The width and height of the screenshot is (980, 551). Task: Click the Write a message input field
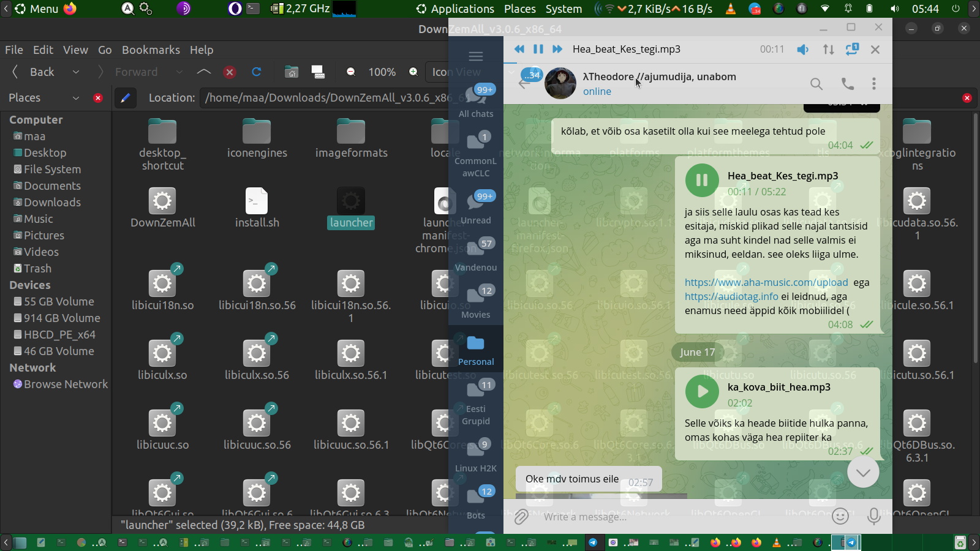pyautogui.click(x=674, y=517)
